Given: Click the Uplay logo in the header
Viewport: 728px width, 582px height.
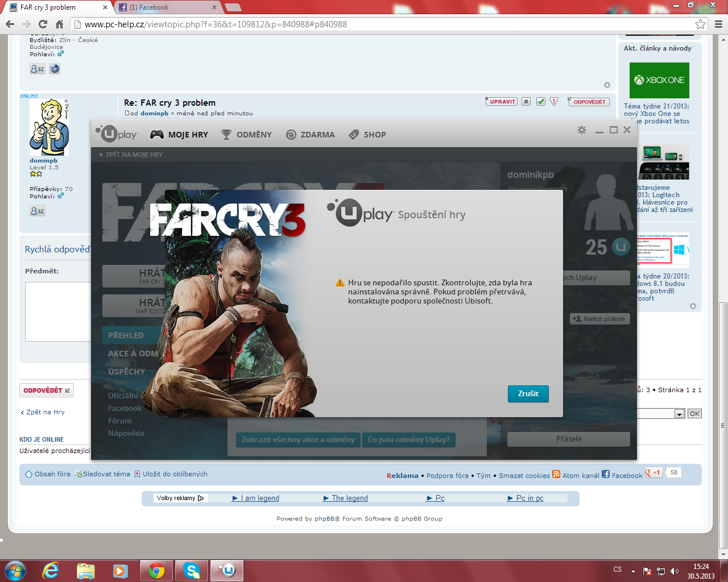Looking at the screenshot, I should click(116, 134).
